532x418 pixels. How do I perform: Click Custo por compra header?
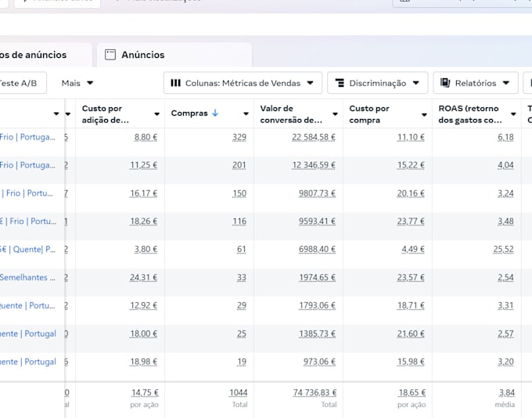(369, 114)
